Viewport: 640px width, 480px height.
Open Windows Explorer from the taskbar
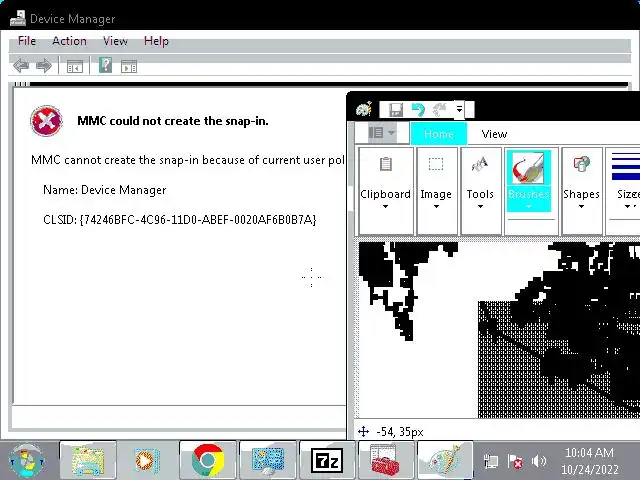(x=88, y=461)
